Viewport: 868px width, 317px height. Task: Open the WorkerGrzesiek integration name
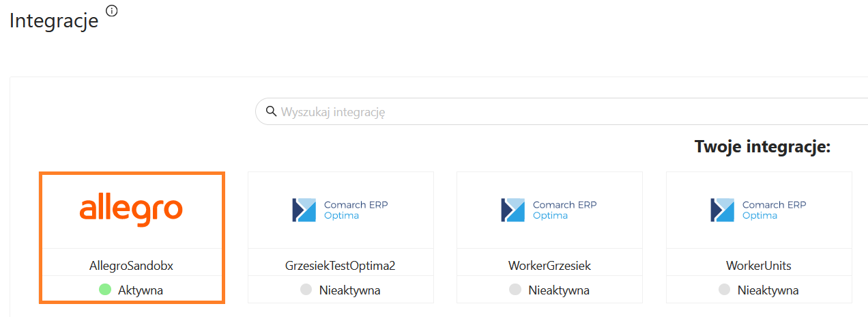549,265
